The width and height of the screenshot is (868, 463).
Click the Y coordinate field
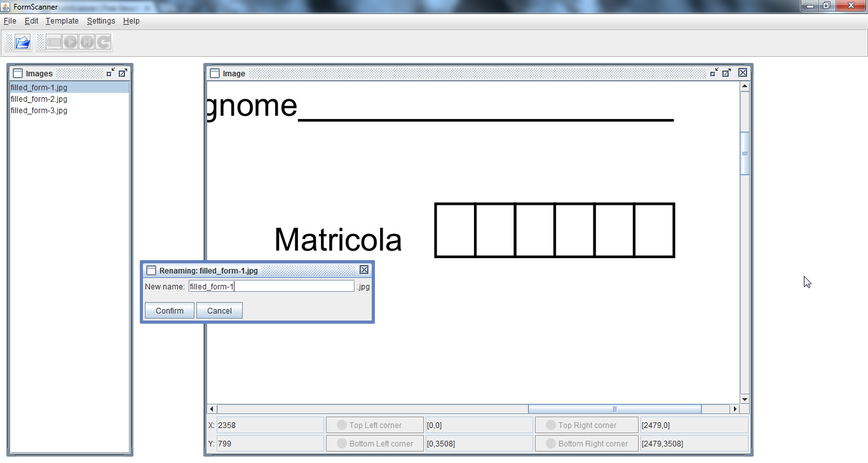(270, 444)
